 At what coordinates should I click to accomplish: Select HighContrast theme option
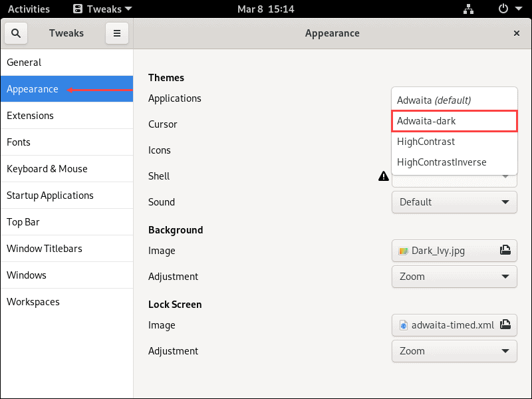(454, 142)
